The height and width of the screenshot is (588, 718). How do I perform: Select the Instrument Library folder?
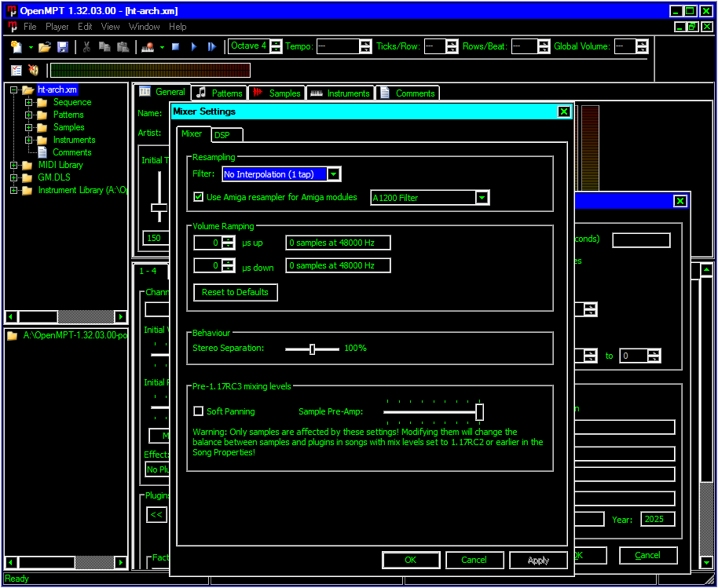pos(82,190)
